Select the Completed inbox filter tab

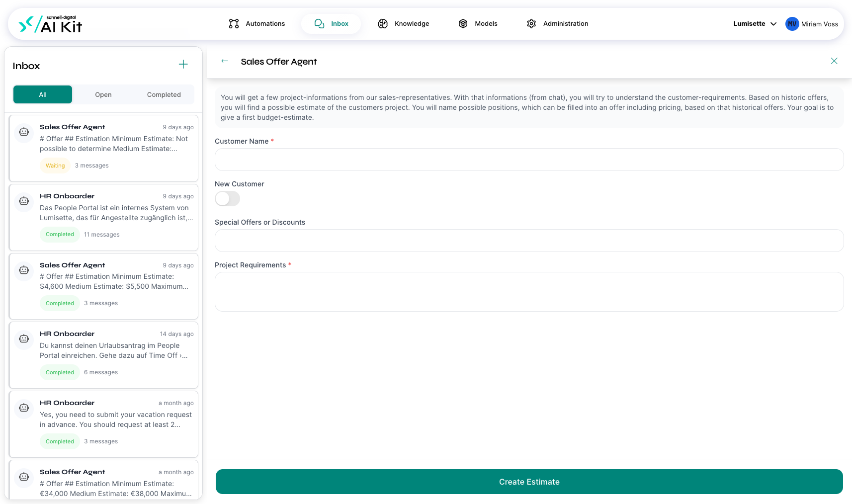tap(164, 94)
